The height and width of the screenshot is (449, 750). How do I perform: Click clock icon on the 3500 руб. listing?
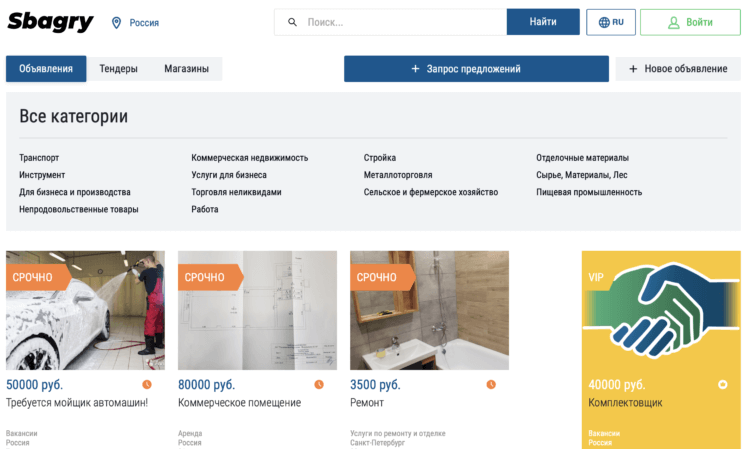491,384
